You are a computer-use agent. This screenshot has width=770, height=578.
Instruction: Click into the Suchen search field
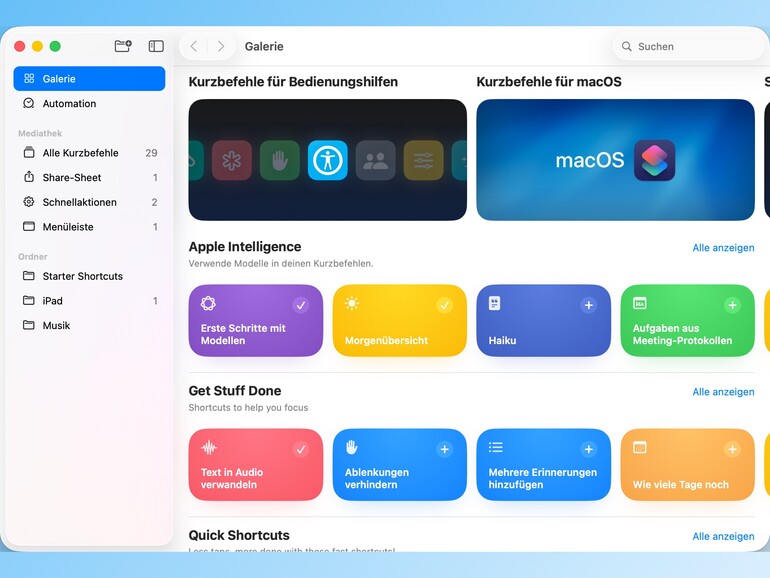(x=688, y=46)
